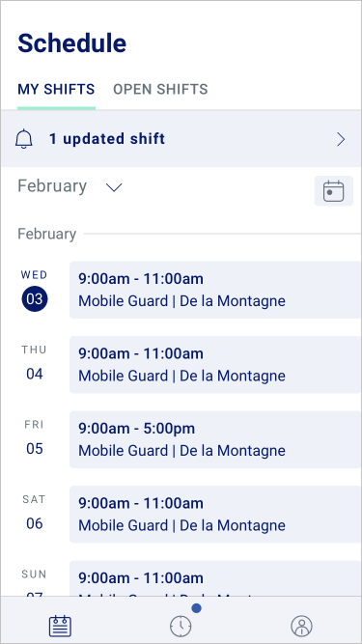The height and width of the screenshot is (644, 362).
Task: Switch to the Open Shifts tab
Action: 160,89
